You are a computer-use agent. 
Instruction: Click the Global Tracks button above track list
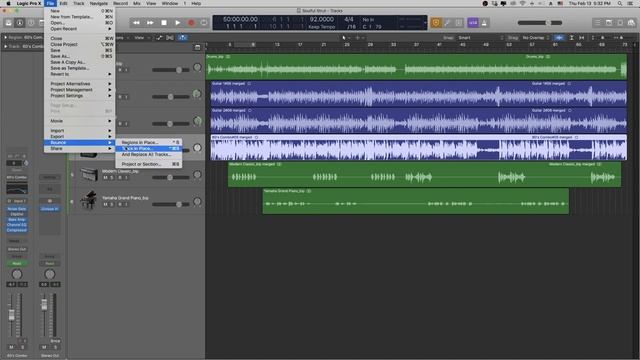coord(197,47)
